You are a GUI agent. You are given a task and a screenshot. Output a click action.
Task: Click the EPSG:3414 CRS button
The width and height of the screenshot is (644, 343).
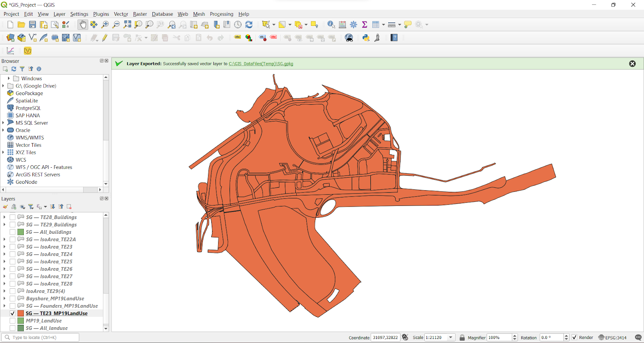pyautogui.click(x=612, y=338)
